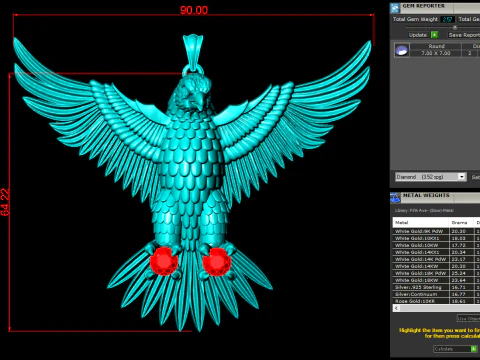Screen dimensions: 480x360
Task: Select the White Gold:9K PdW row
Action: (x=436, y=231)
